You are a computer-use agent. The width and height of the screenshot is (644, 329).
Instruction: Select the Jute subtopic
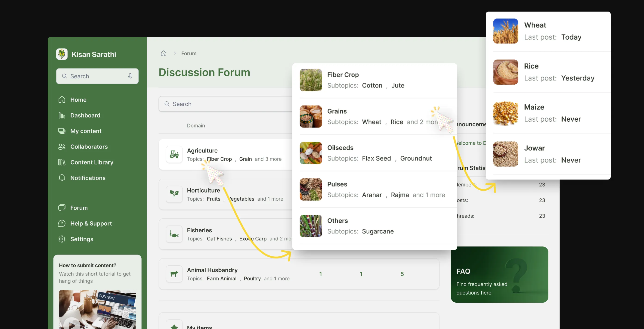pos(398,85)
